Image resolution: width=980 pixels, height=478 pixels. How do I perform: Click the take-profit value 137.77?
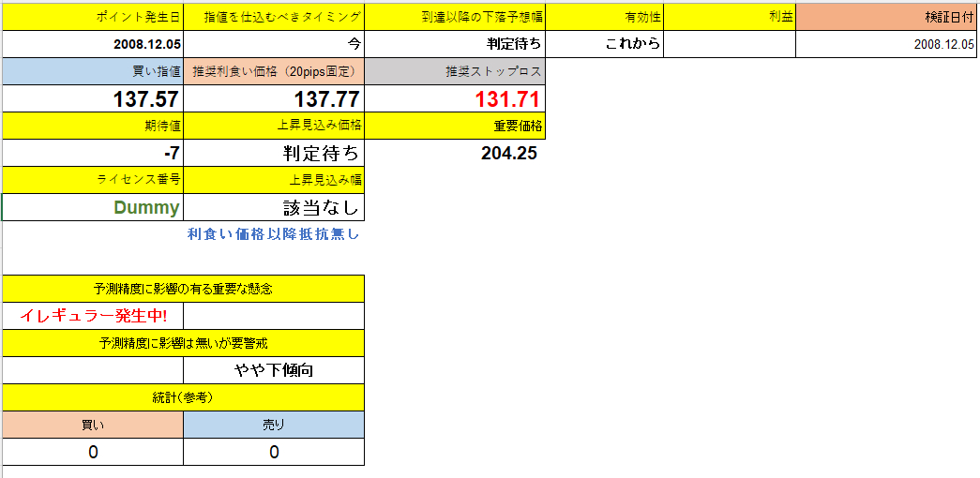coord(275,98)
